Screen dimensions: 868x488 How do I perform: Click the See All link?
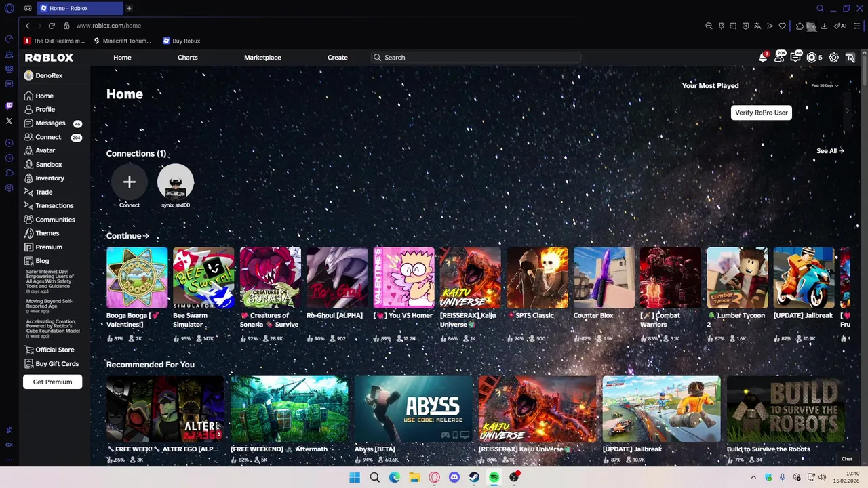point(830,151)
